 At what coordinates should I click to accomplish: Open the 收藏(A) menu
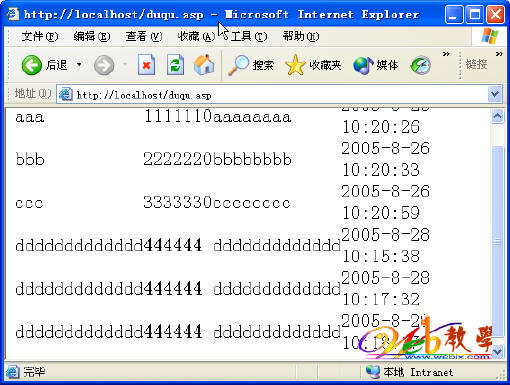click(196, 36)
